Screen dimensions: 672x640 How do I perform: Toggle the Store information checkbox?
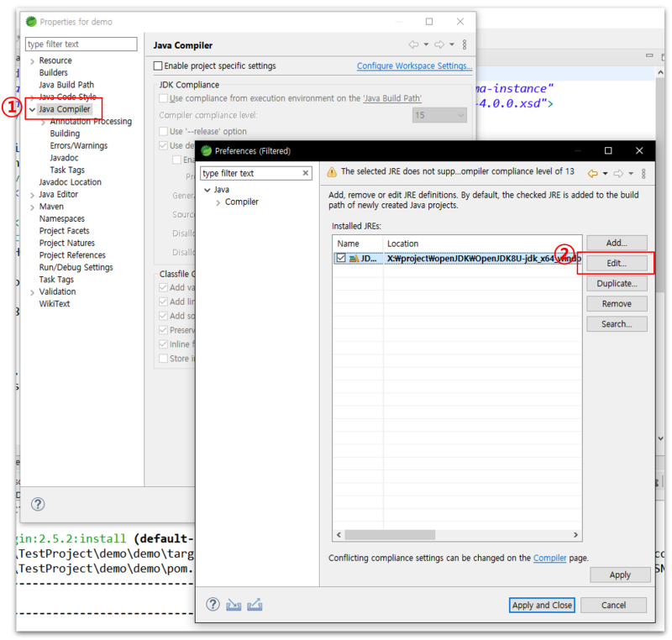[x=163, y=358]
